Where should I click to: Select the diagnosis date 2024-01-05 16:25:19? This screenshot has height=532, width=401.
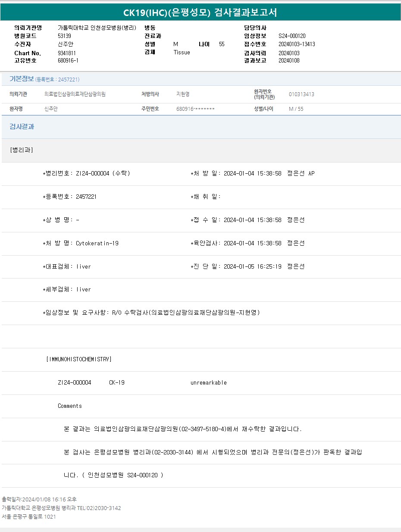pos(252,266)
